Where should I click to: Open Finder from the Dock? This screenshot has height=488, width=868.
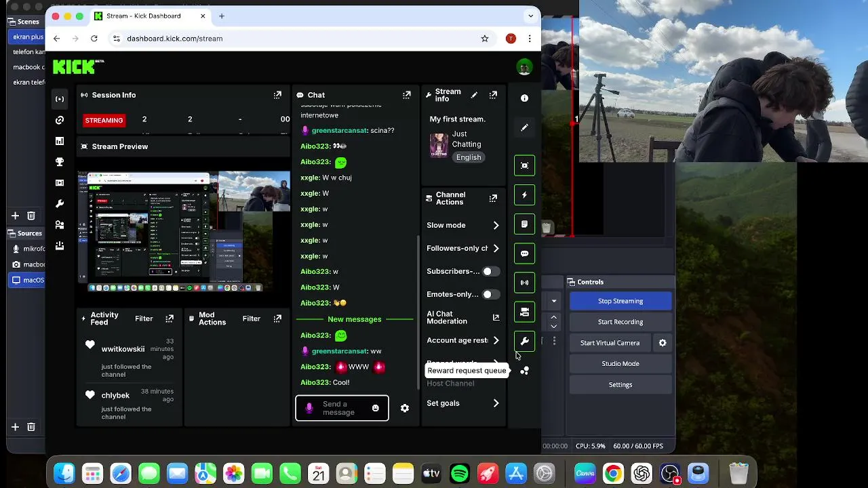click(x=64, y=474)
